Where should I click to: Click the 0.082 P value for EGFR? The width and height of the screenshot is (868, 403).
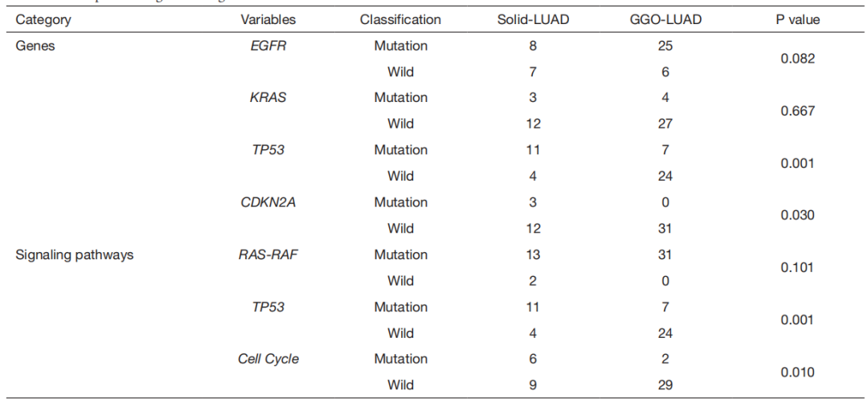pos(797,59)
